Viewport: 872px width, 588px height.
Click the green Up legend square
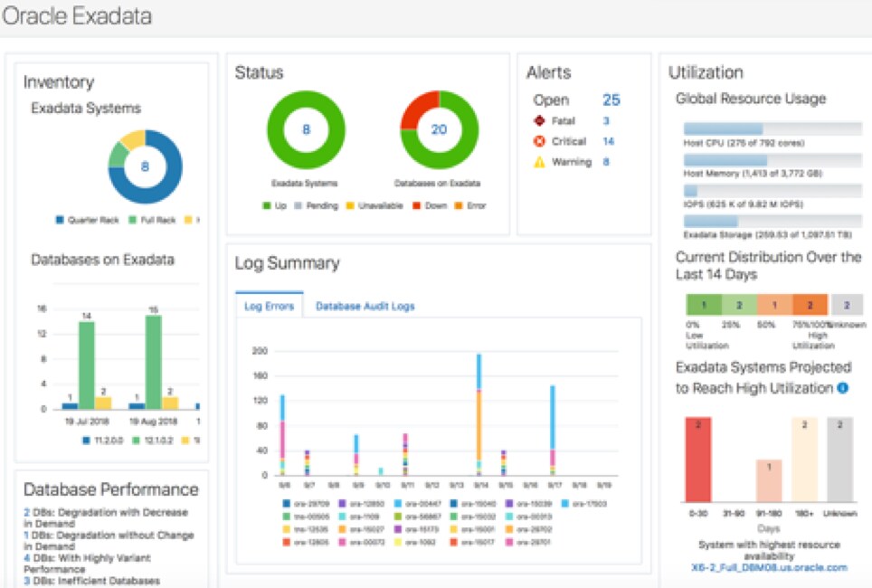coord(266,206)
